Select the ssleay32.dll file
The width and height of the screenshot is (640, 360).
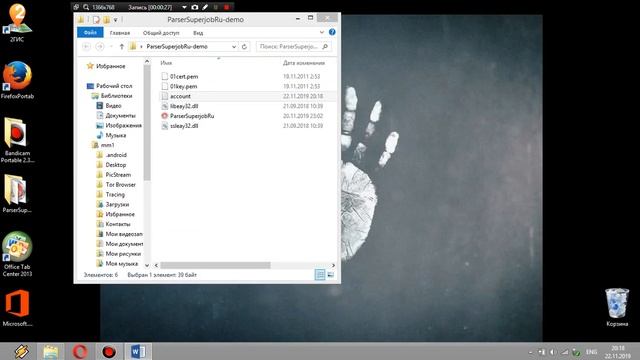click(x=184, y=126)
